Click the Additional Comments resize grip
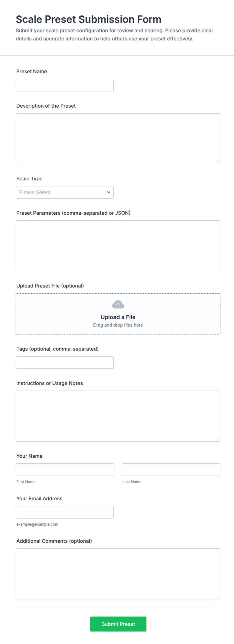 click(218, 597)
